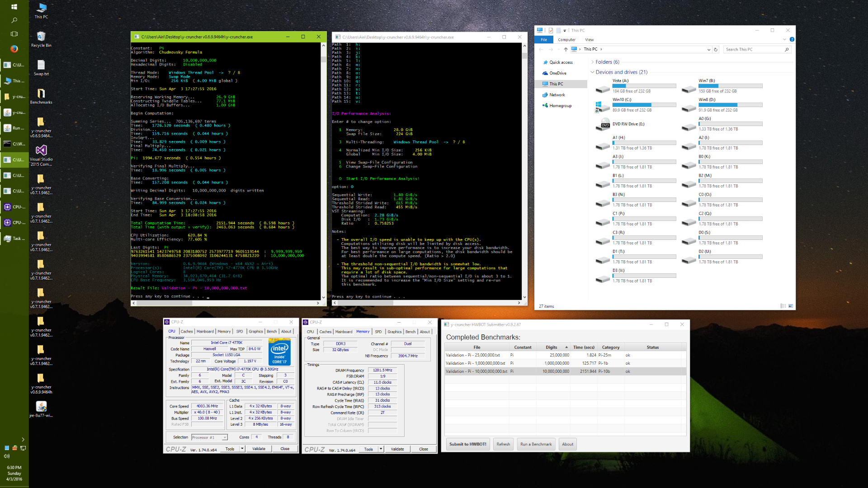Switch to Graphics tab in left CPU-Z

(x=255, y=331)
